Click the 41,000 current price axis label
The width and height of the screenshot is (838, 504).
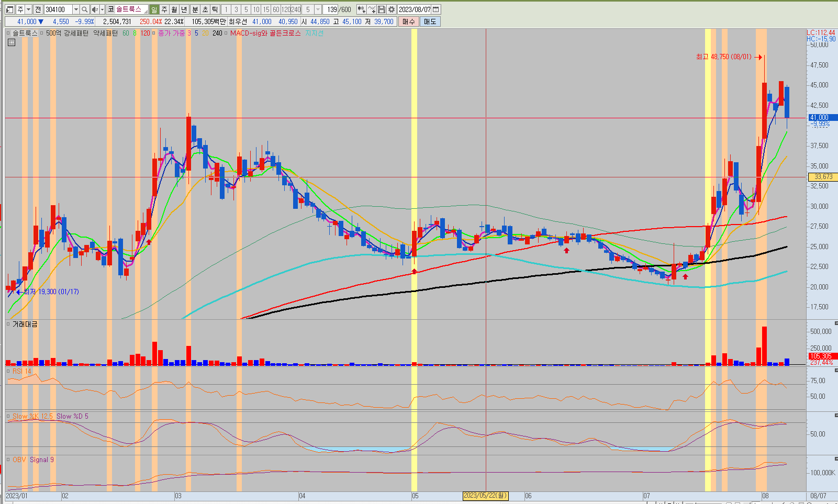point(823,118)
